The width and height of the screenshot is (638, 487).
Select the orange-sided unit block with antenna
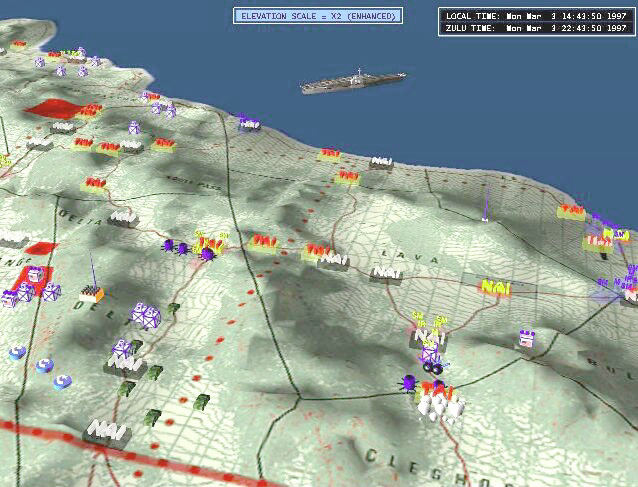point(92,293)
